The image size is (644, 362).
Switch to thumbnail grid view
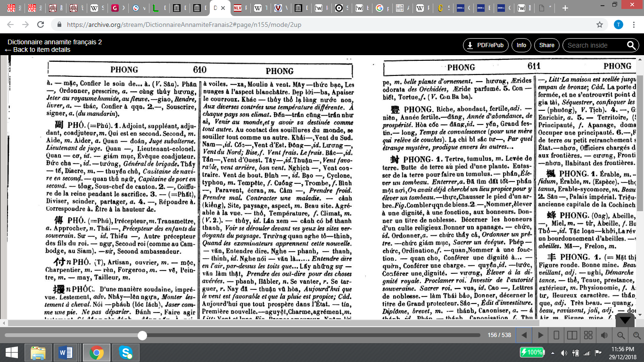coord(588,335)
